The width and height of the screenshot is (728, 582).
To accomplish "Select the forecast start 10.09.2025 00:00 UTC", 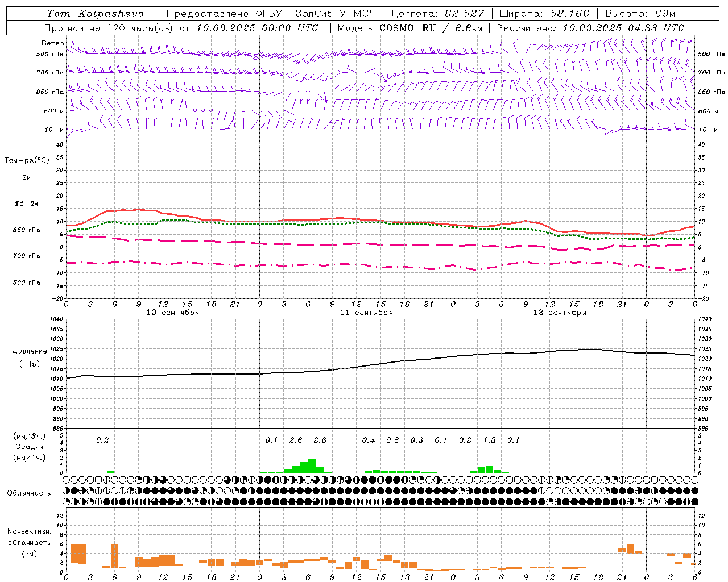I will click(x=257, y=28).
